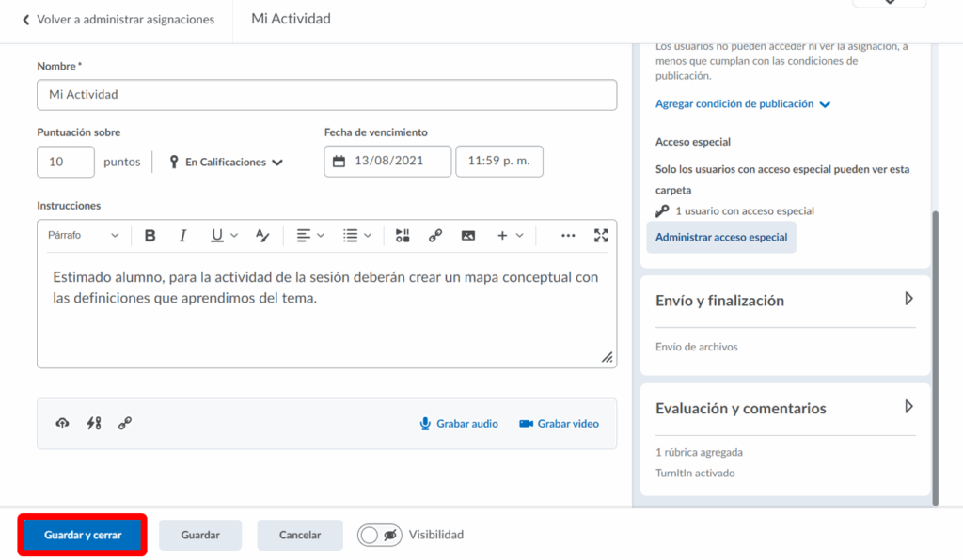Click the text color formatting icon

[x=262, y=236]
